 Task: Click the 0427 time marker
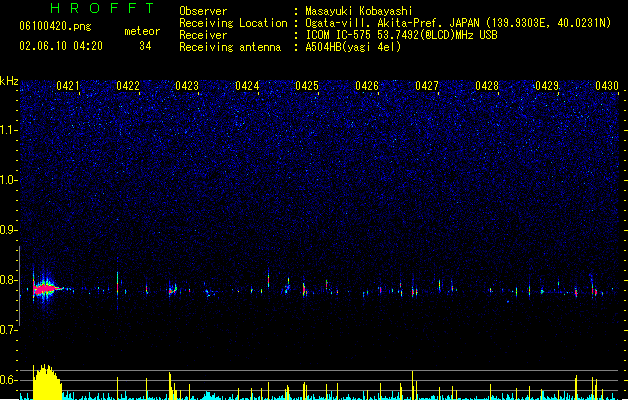click(427, 86)
